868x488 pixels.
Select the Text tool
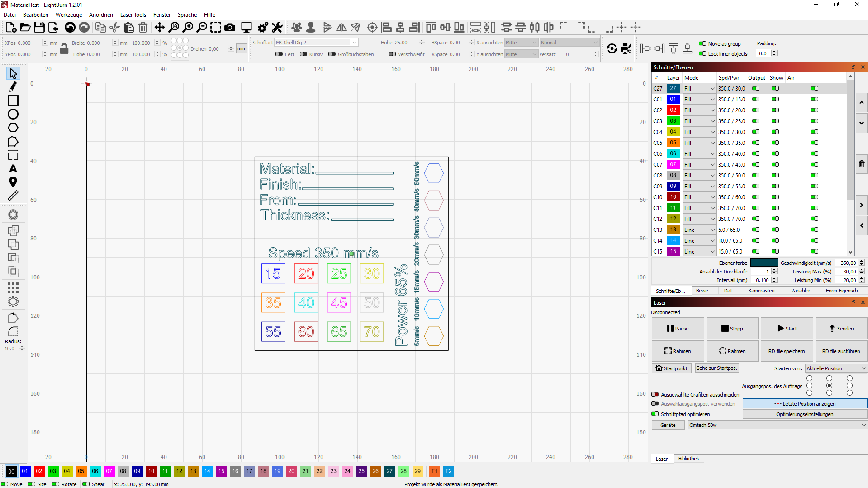pyautogui.click(x=13, y=168)
